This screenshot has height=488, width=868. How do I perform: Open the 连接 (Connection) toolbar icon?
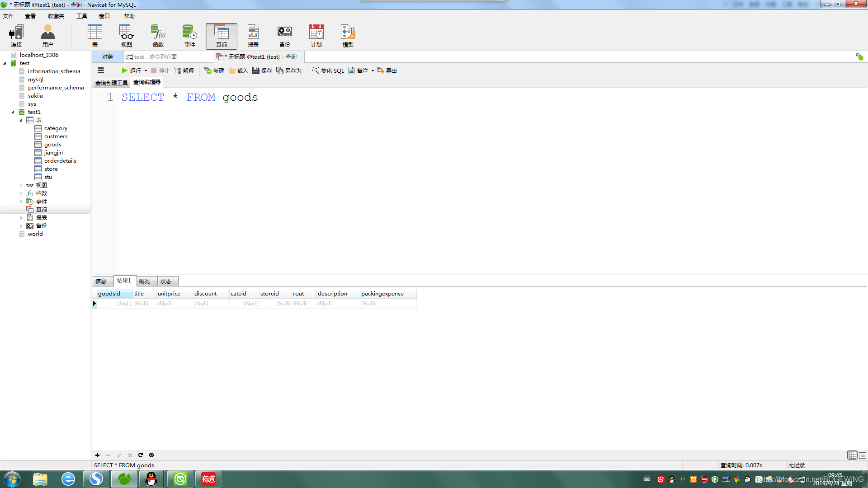point(16,36)
